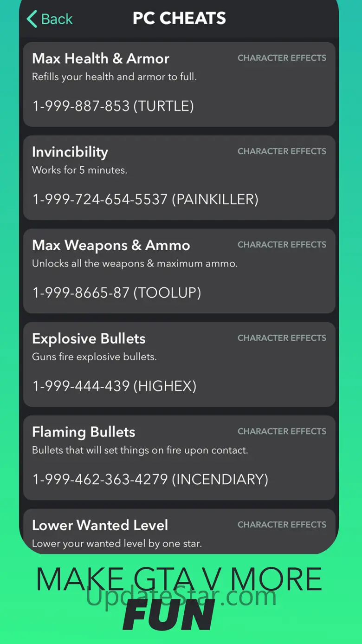Open the Max Health & Armor cheat title
This screenshot has width=362, height=644.
click(x=101, y=59)
